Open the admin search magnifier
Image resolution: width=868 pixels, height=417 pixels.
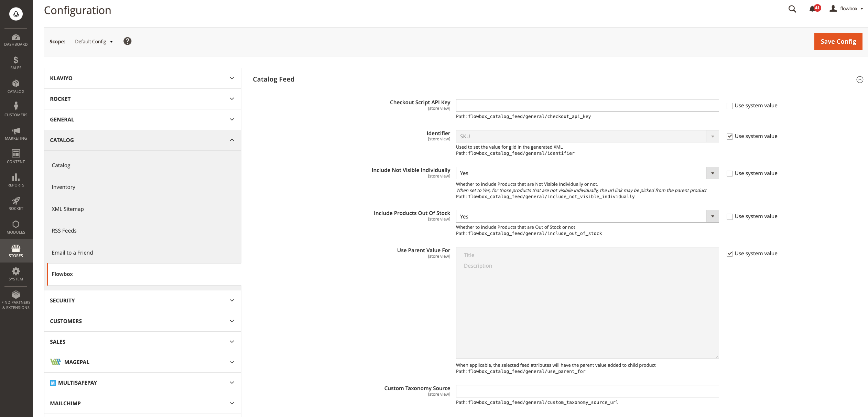pyautogui.click(x=792, y=9)
